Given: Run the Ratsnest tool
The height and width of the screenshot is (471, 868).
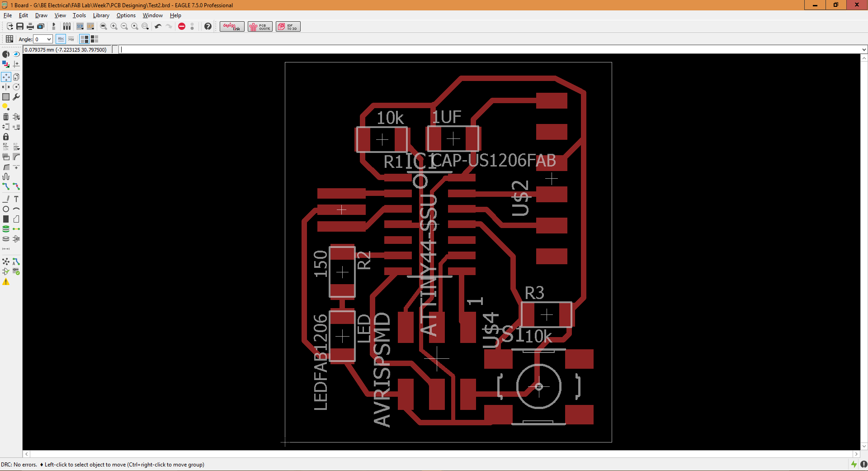Looking at the screenshot, I should 6,262.
